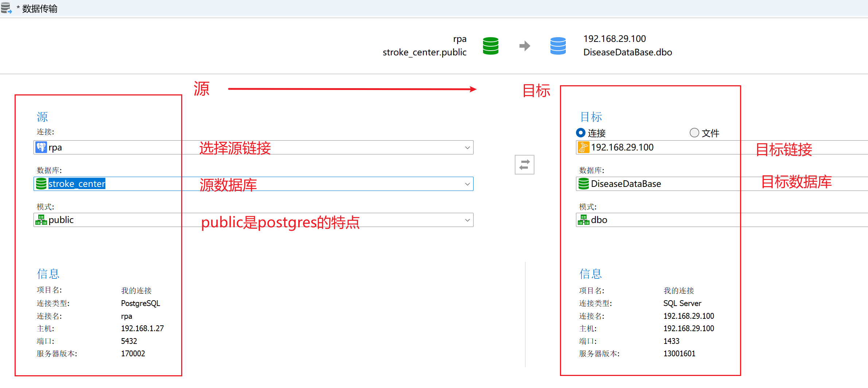Click the schema icon beside dbo

(584, 220)
